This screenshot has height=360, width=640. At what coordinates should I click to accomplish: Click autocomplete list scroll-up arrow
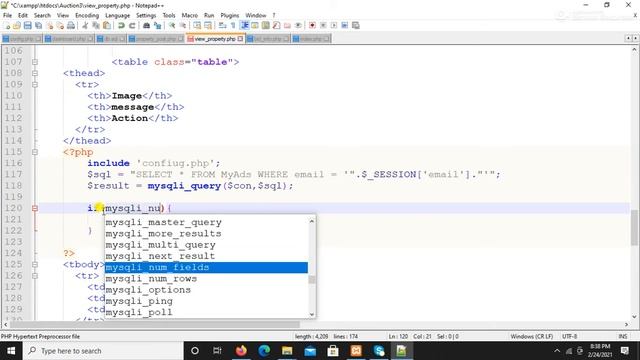tap(312, 221)
